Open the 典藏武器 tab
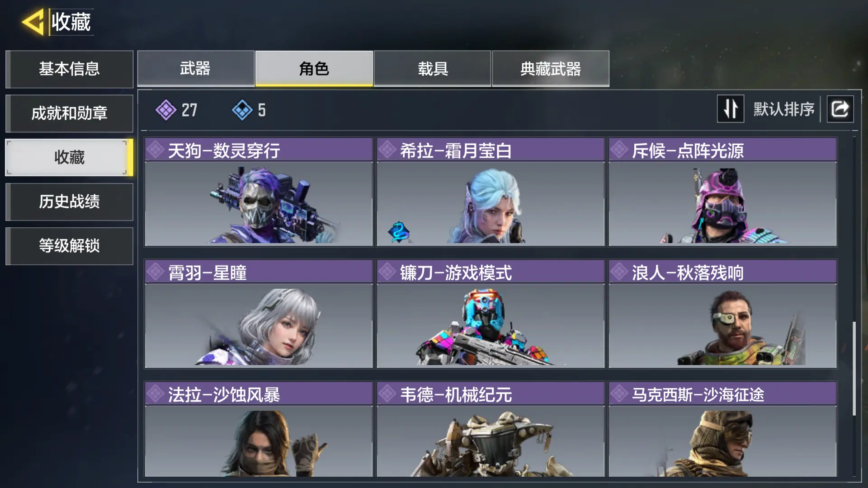 point(551,69)
